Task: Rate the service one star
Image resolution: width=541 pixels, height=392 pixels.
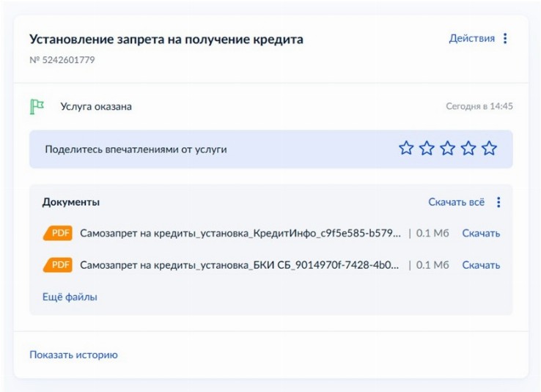Action: pos(406,149)
